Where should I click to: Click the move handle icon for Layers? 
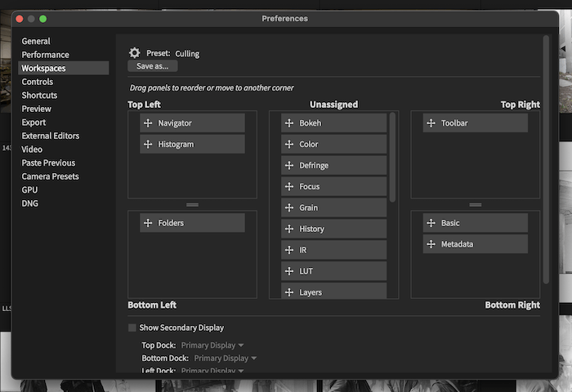[x=289, y=292]
